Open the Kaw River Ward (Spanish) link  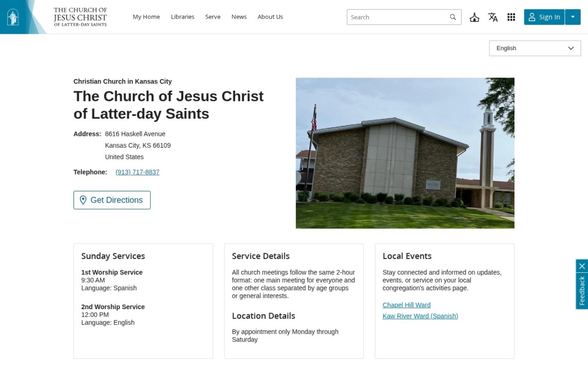pos(420,316)
